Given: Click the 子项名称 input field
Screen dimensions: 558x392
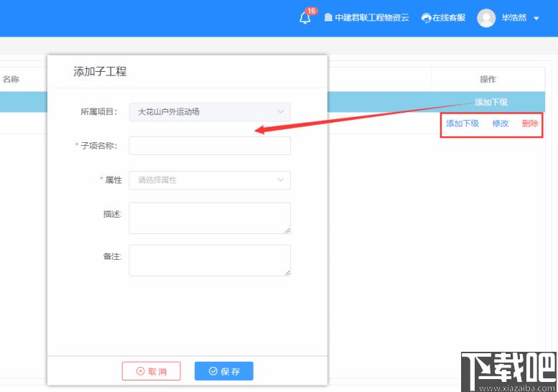Looking at the screenshot, I should click(x=210, y=146).
